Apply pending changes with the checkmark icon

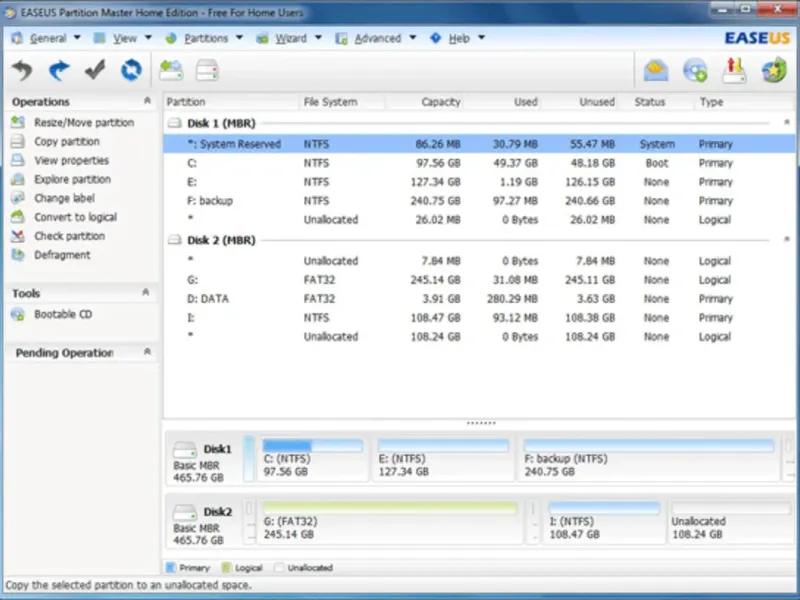click(x=95, y=70)
